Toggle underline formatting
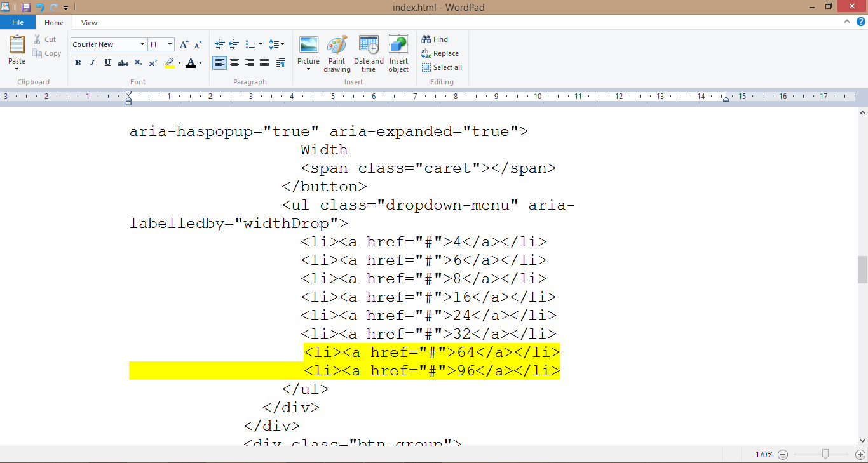 pyautogui.click(x=107, y=62)
